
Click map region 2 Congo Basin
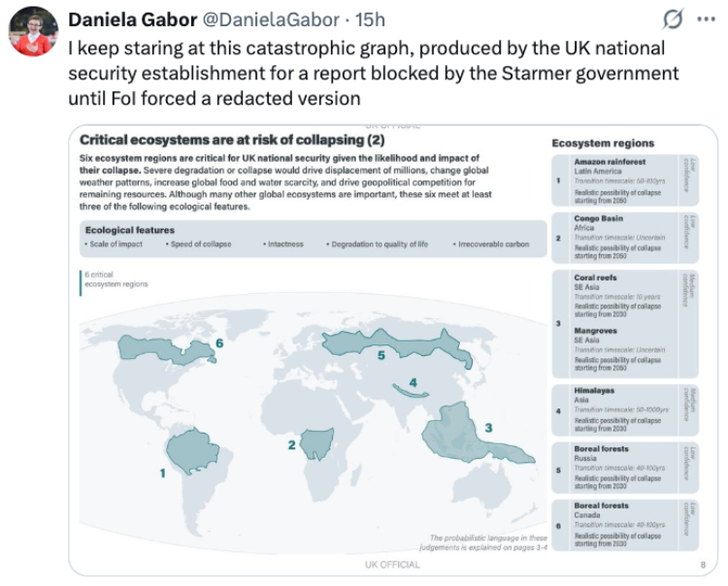(316, 443)
